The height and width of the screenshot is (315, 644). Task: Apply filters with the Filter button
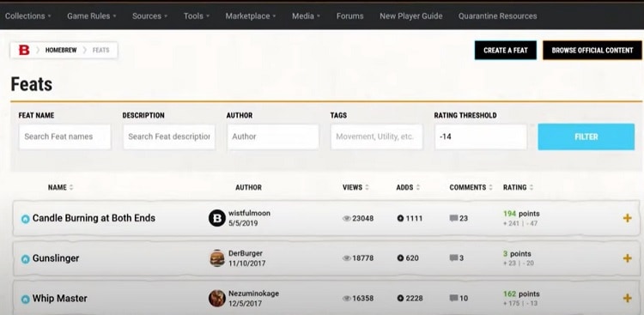click(586, 136)
